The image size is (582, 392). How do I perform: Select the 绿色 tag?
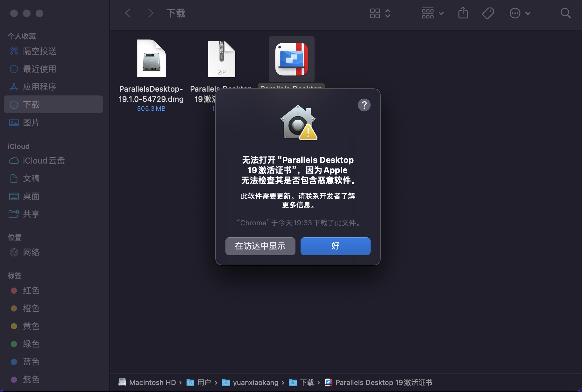click(53, 344)
